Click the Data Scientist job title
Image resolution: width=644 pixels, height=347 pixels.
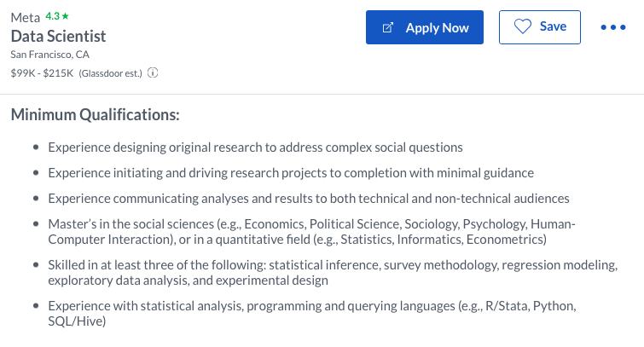click(58, 36)
